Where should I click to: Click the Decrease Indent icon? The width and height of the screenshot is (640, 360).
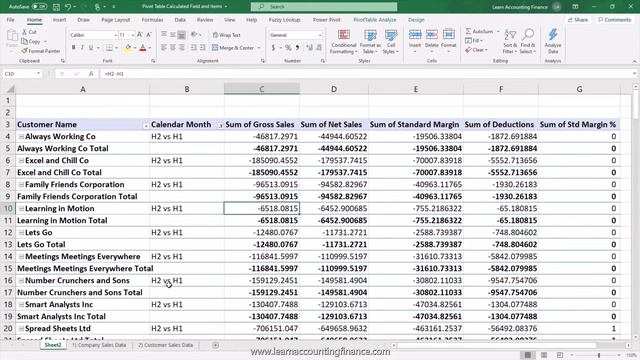[193, 48]
